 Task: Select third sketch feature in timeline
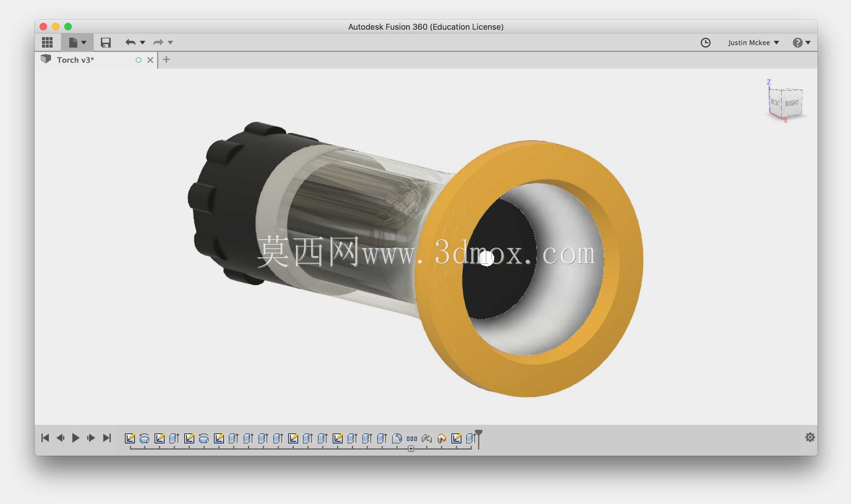pyautogui.click(x=189, y=438)
